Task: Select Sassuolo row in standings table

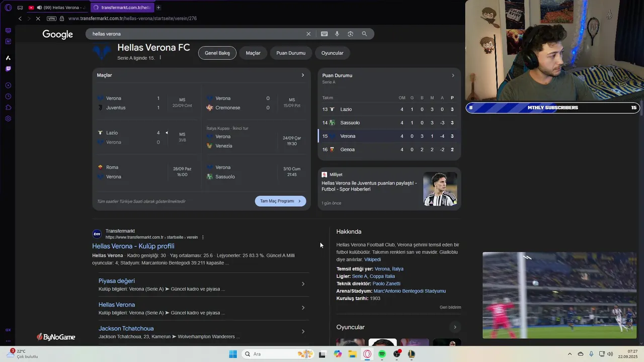Action: [389, 123]
